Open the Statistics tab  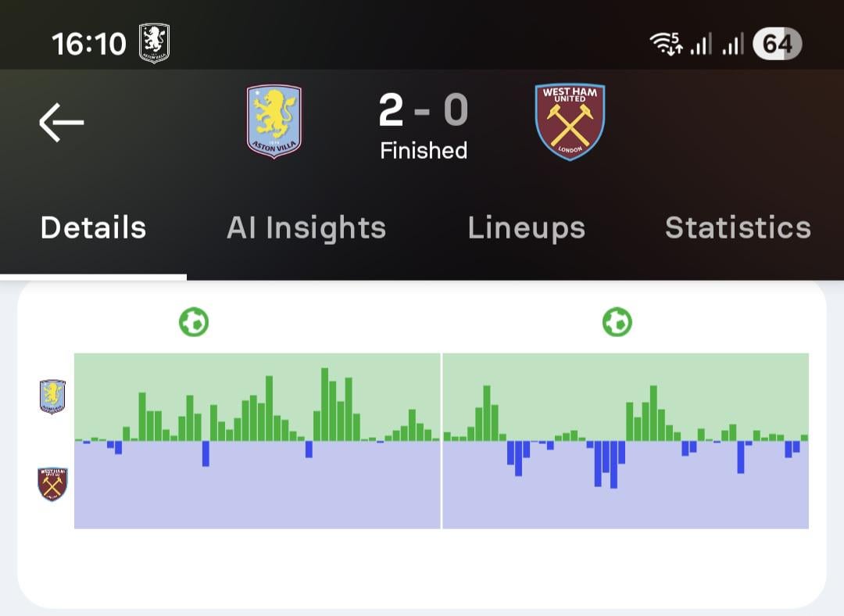pyautogui.click(x=738, y=227)
